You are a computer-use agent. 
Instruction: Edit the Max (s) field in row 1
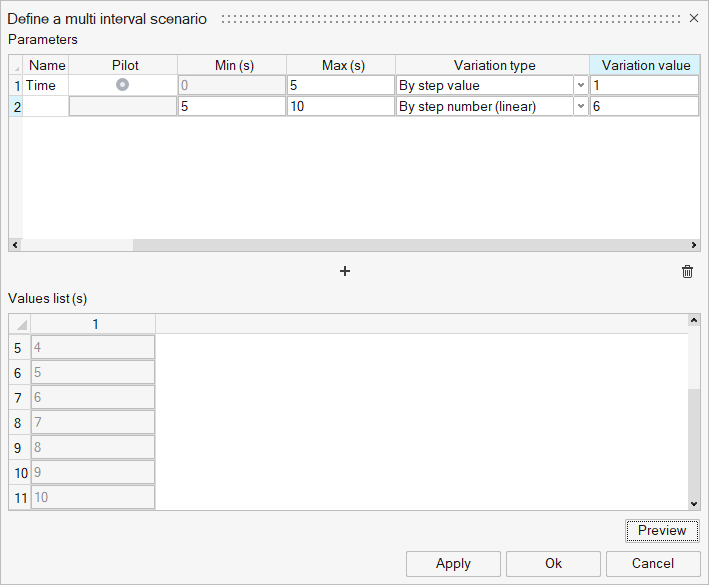[x=340, y=85]
